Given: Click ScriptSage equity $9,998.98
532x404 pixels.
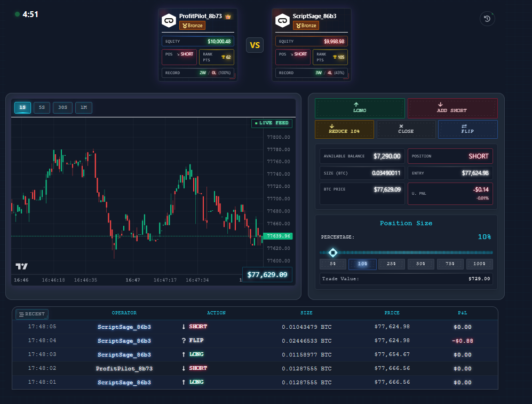Looking at the screenshot, I should pyautogui.click(x=334, y=42).
